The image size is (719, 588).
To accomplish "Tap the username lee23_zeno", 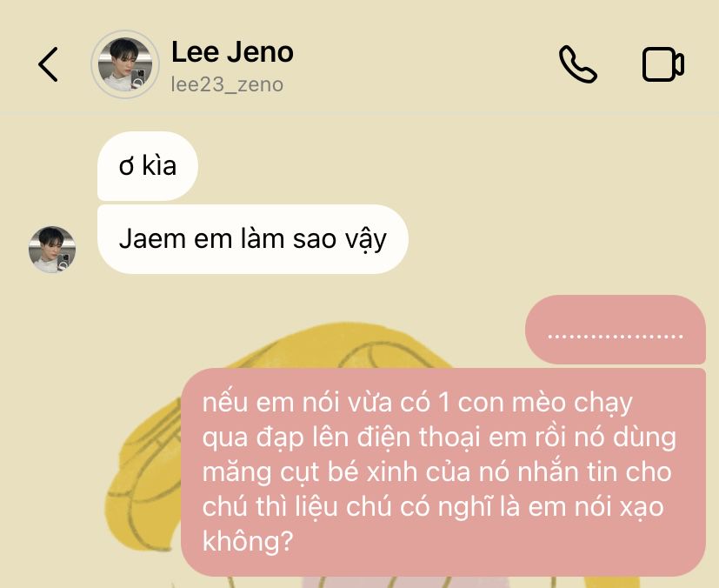I will [x=227, y=84].
